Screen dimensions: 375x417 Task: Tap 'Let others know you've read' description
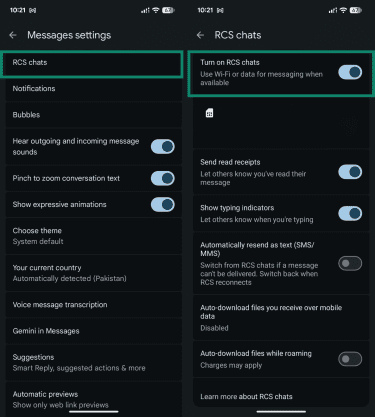point(253,178)
